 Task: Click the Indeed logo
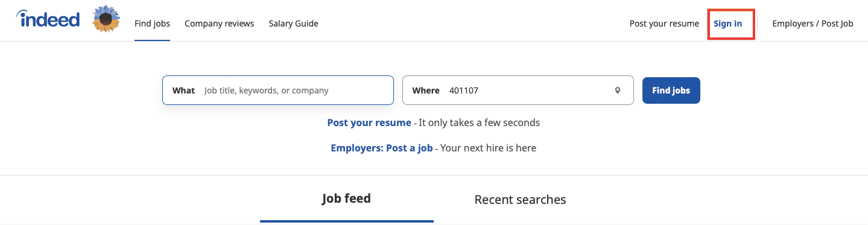click(x=48, y=19)
